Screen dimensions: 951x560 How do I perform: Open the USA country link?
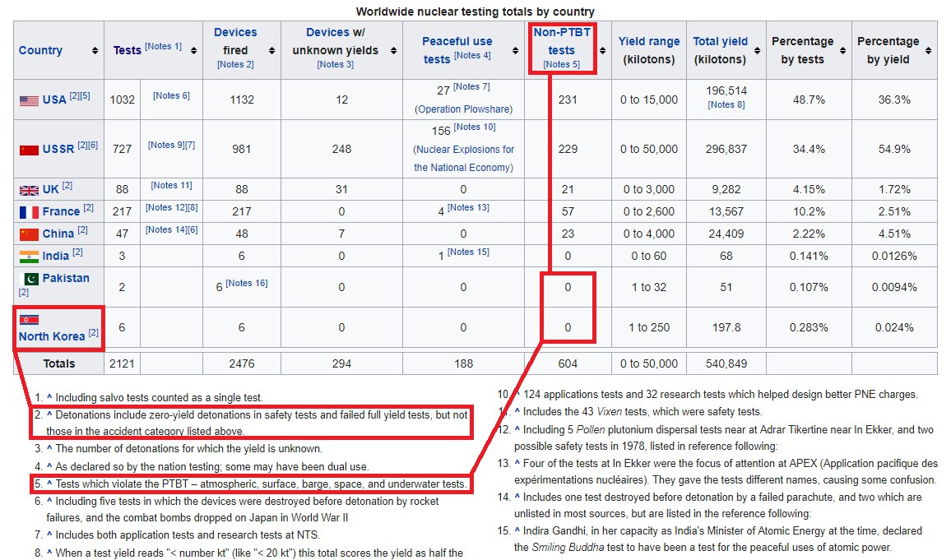pos(54,100)
